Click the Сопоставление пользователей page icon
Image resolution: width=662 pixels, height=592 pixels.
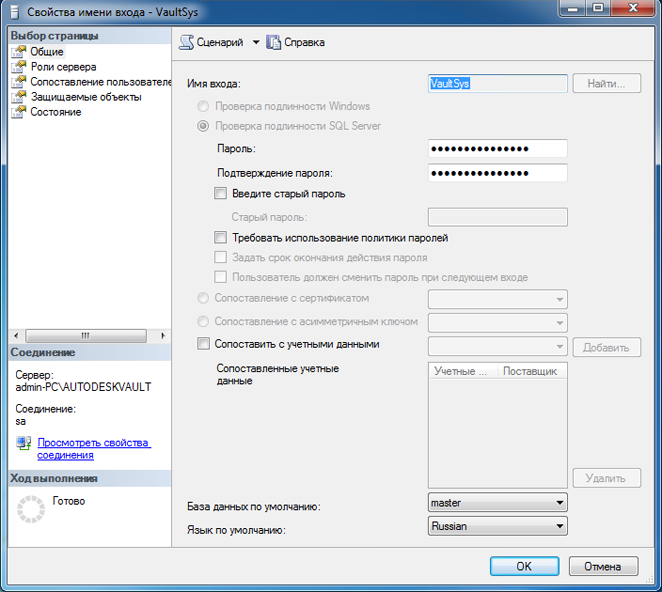(19, 82)
